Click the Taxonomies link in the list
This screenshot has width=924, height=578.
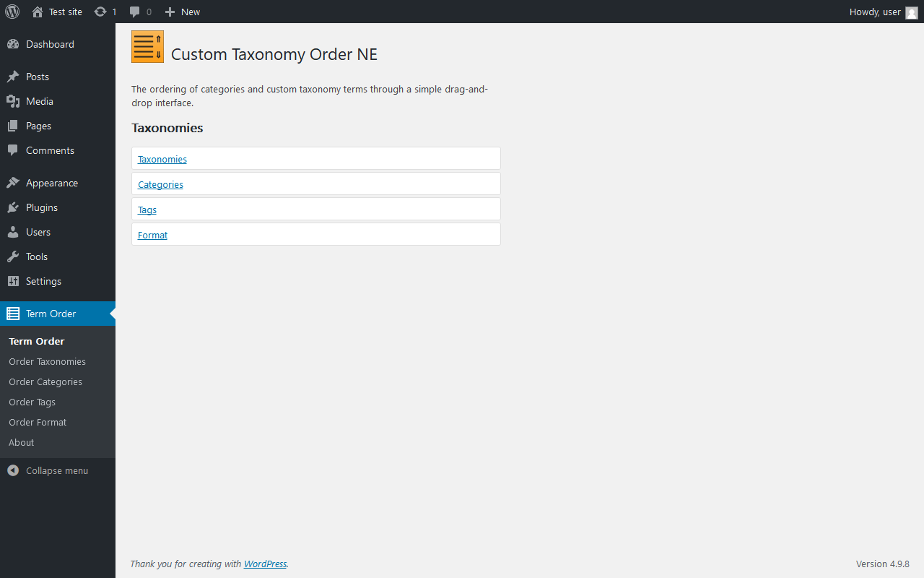pyautogui.click(x=162, y=159)
